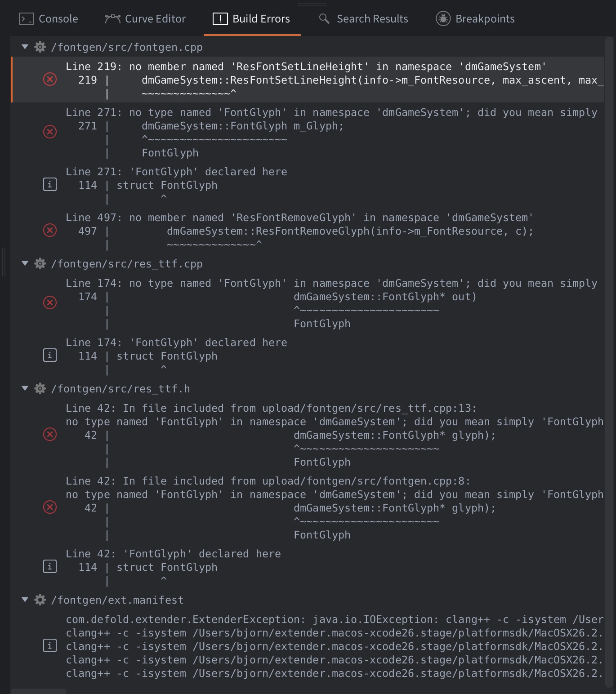Click the gear icon beside res_ttf.h

pos(40,388)
